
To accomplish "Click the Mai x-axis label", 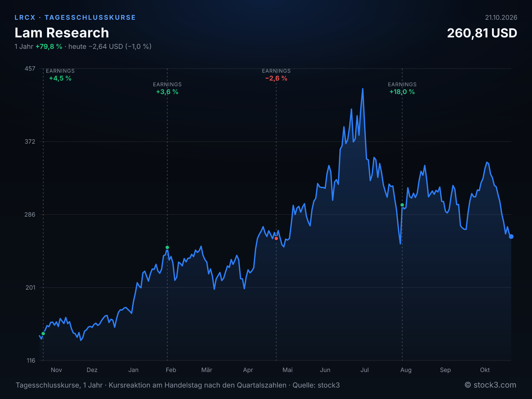I will pyautogui.click(x=288, y=370).
